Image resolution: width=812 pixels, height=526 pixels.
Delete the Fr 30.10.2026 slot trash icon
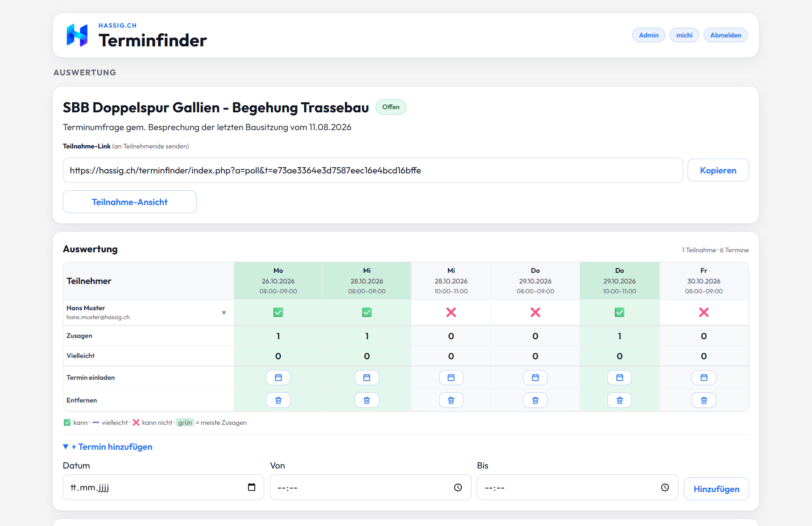click(704, 400)
